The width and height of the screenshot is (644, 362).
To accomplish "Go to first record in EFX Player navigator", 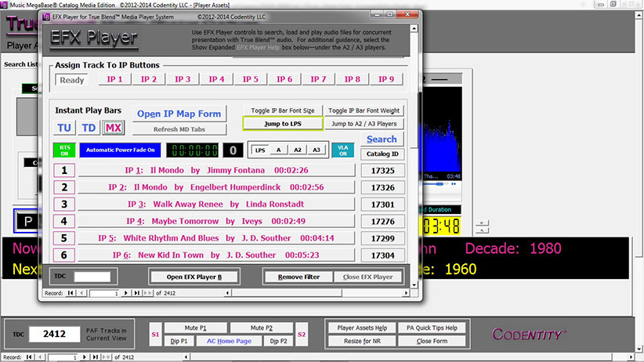I will coord(71,293).
